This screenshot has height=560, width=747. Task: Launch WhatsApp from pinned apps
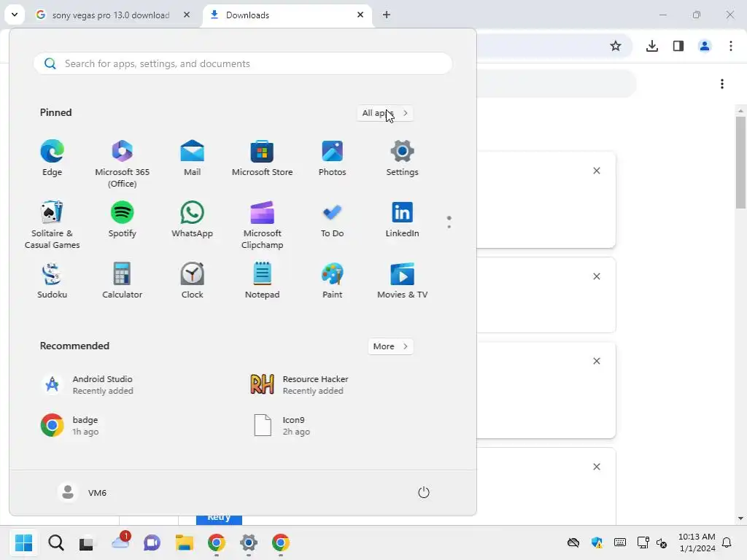click(x=192, y=219)
